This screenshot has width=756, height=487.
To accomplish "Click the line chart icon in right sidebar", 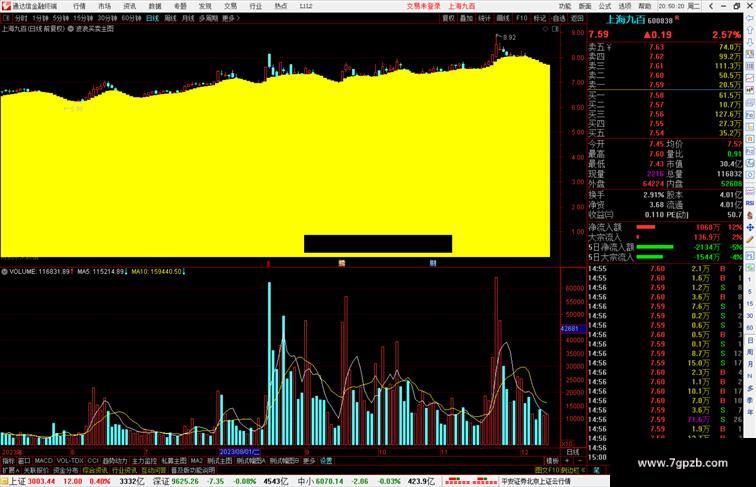I will tap(750, 78).
